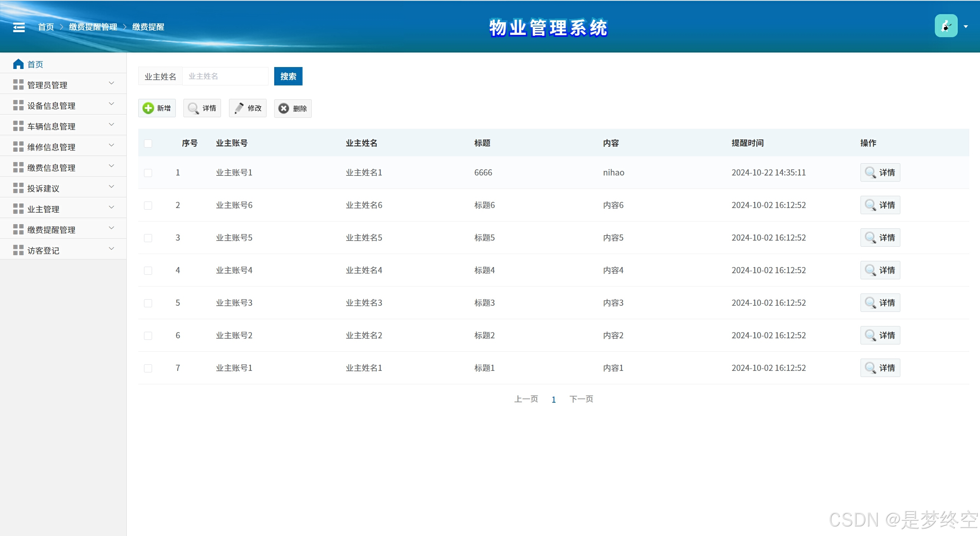Click 缴费提醒管理 in breadcrumb
The image size is (980, 536).
click(x=93, y=27)
